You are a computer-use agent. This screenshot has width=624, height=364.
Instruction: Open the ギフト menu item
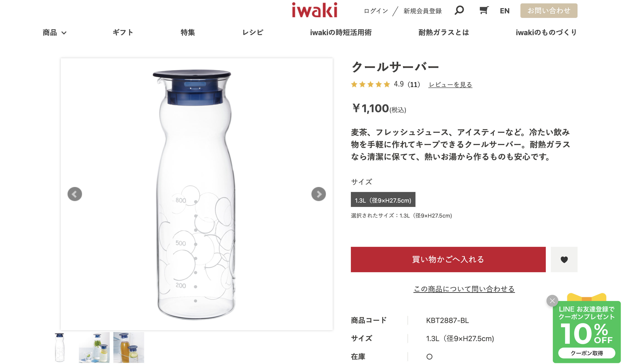pyautogui.click(x=123, y=32)
